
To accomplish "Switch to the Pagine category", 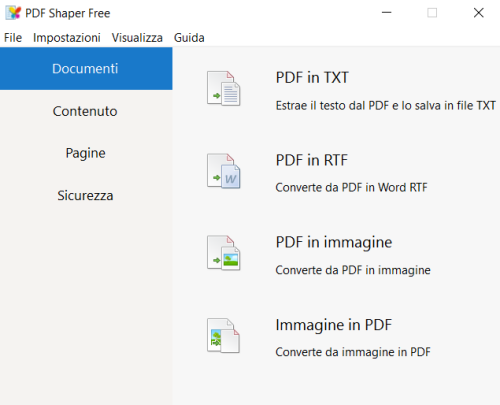I will point(86,153).
